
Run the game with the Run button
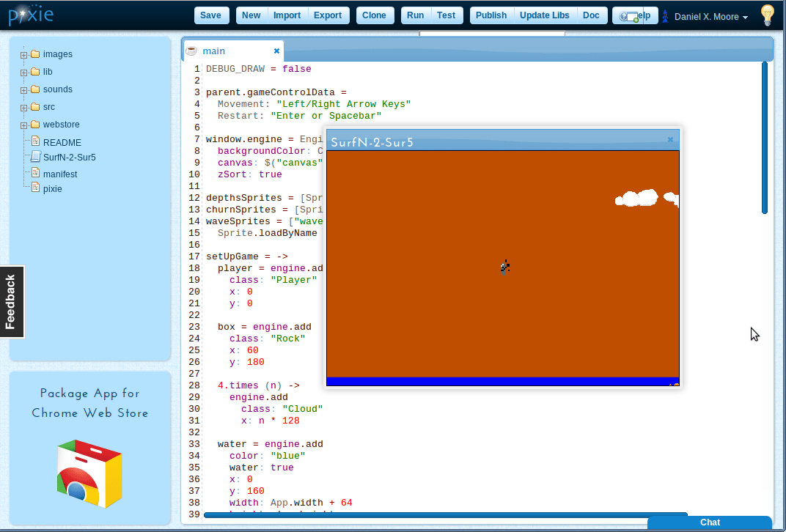click(x=415, y=15)
